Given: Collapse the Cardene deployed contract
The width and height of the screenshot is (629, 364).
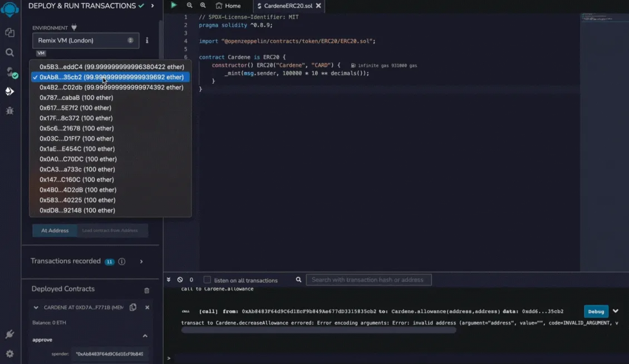Looking at the screenshot, I should (x=36, y=307).
